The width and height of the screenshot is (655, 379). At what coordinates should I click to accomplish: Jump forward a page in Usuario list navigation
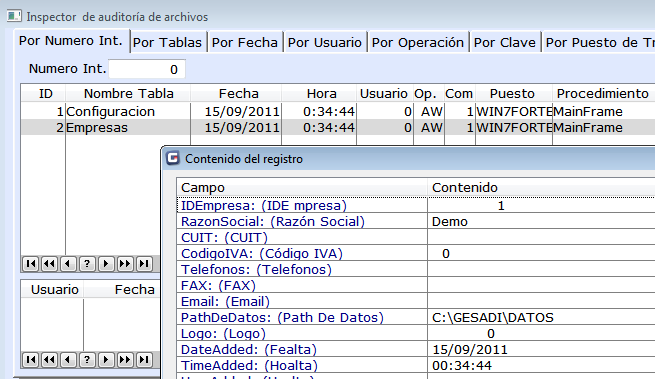tap(125, 360)
